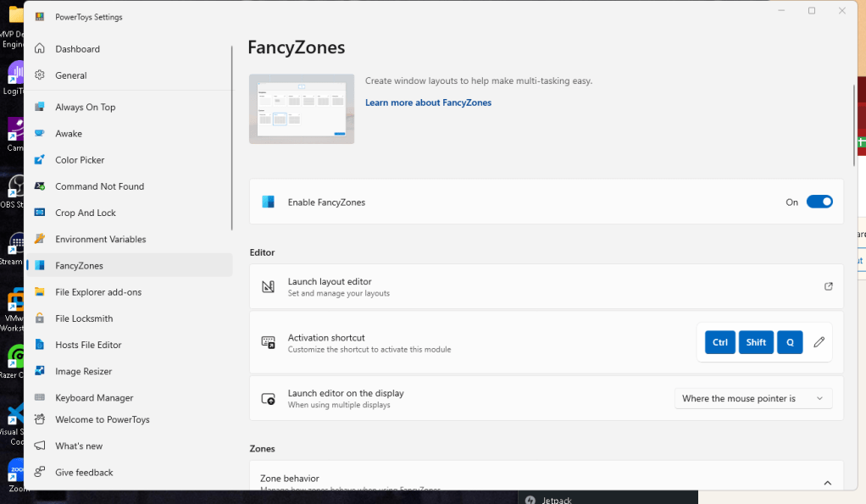Click the Launch editor on display icon

(268, 399)
